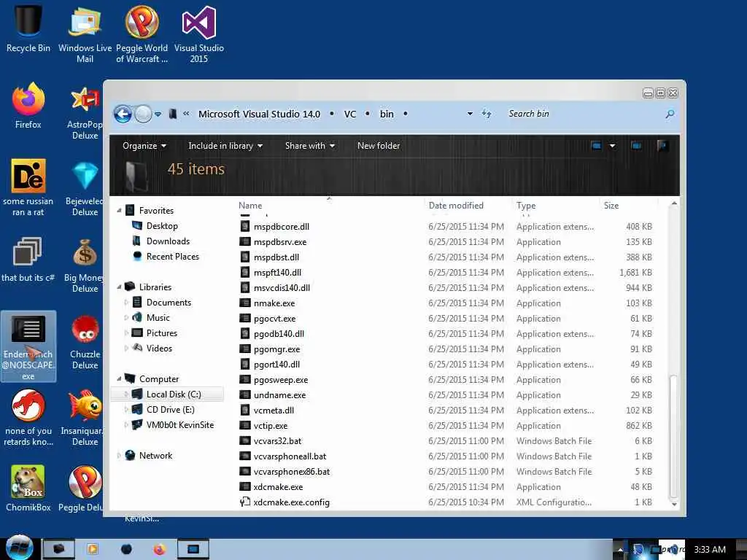This screenshot has width=747, height=560.
Task: Open Windows Live Mail desktop icon
Action: [85, 34]
